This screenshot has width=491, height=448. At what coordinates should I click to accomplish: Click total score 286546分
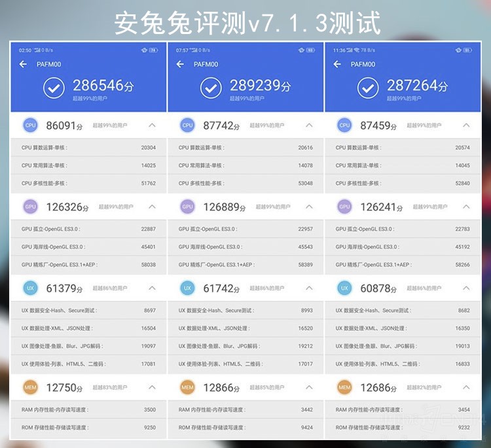[x=103, y=86]
